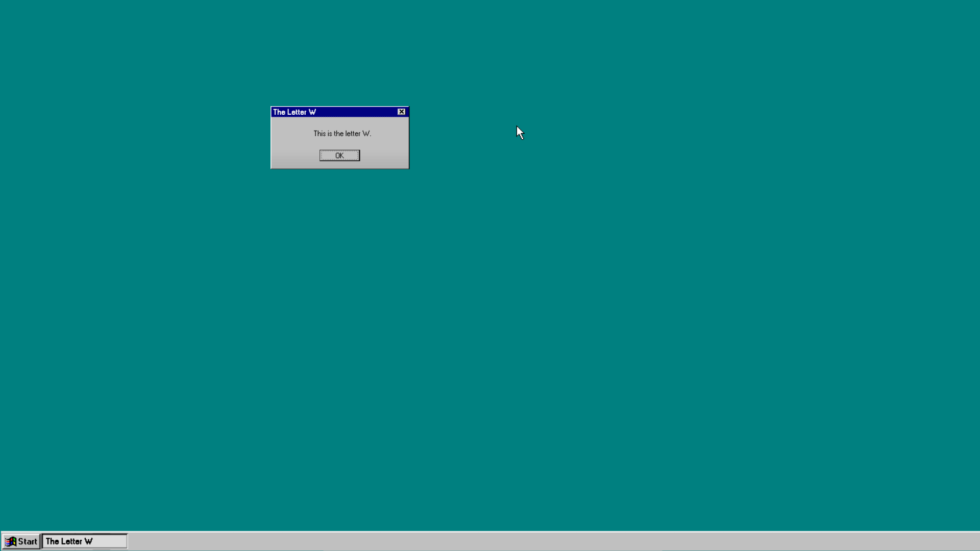Click the 'W.' at end of message
980x551 pixels.
[x=366, y=134]
